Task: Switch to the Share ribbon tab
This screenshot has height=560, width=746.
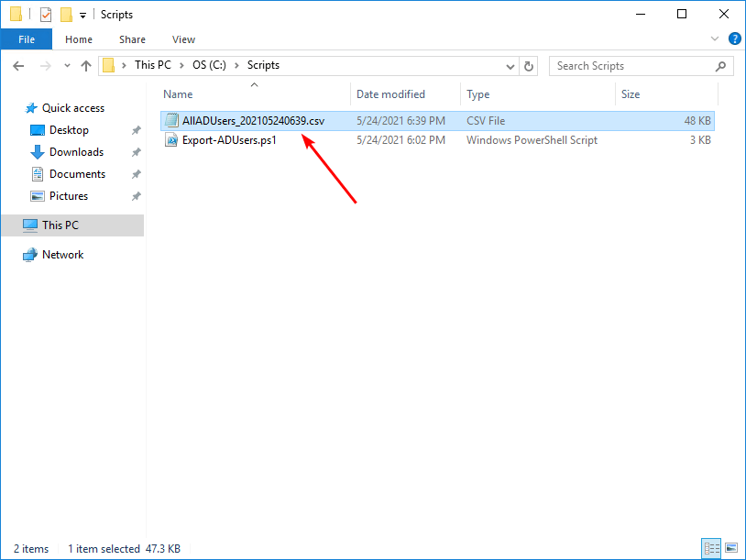Action: coord(132,39)
